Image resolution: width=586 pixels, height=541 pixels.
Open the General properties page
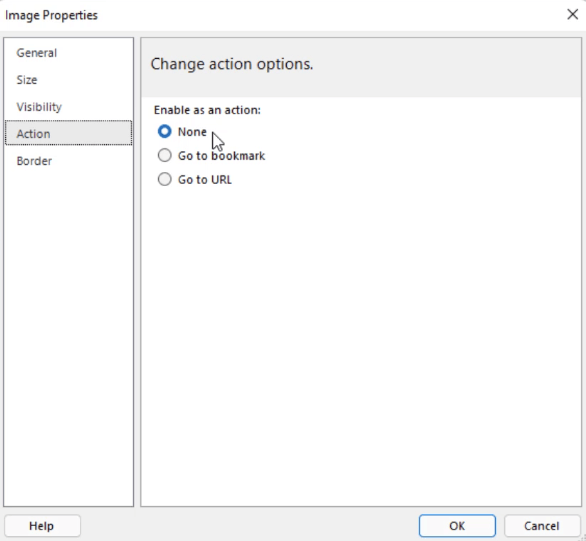click(37, 53)
